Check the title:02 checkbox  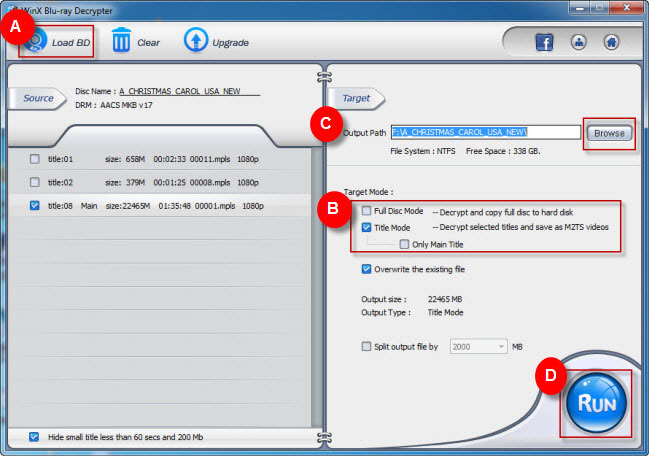tap(35, 182)
